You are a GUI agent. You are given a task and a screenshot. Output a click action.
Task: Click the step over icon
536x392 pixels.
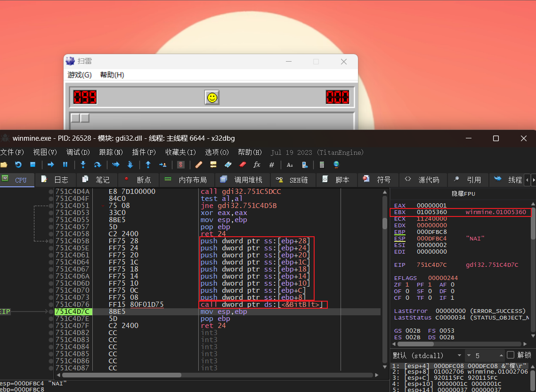pos(97,165)
